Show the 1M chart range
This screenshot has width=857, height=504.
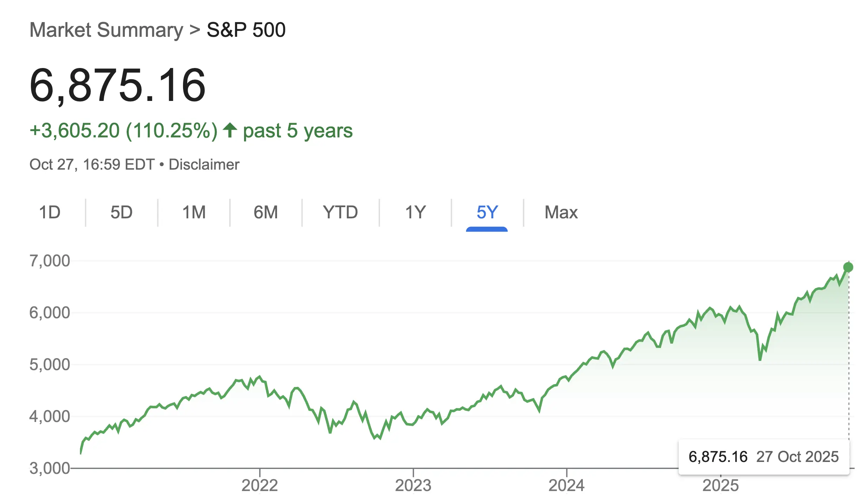coord(194,212)
